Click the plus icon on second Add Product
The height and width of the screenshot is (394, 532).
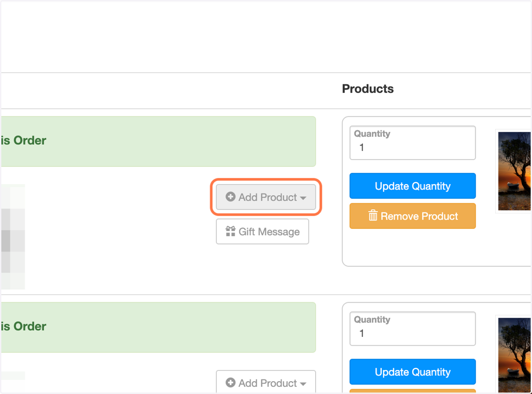point(230,382)
